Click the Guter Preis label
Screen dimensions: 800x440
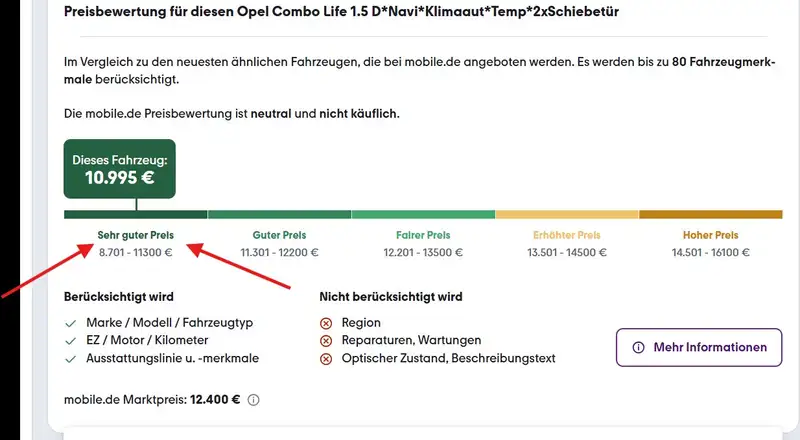[279, 235]
